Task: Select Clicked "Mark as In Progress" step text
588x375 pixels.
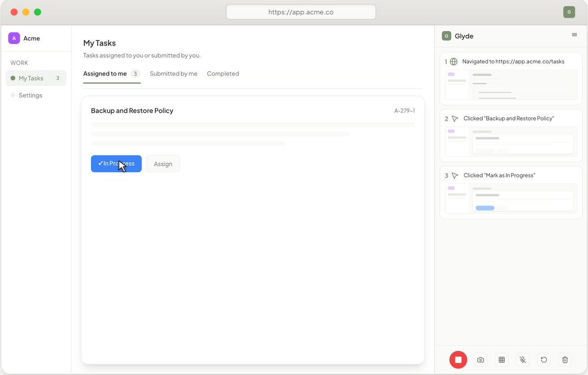Action: pyautogui.click(x=499, y=175)
